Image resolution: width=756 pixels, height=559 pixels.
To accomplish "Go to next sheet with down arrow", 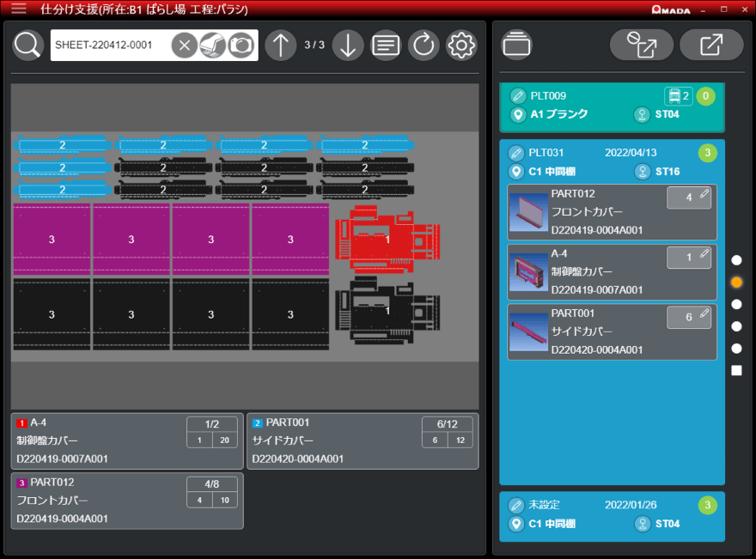I will (348, 45).
